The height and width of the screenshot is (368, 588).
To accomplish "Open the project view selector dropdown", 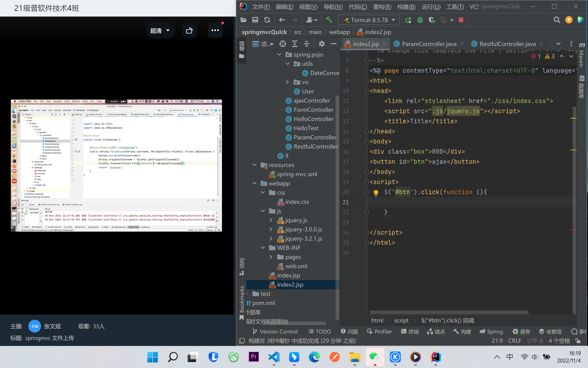I will point(263,44).
